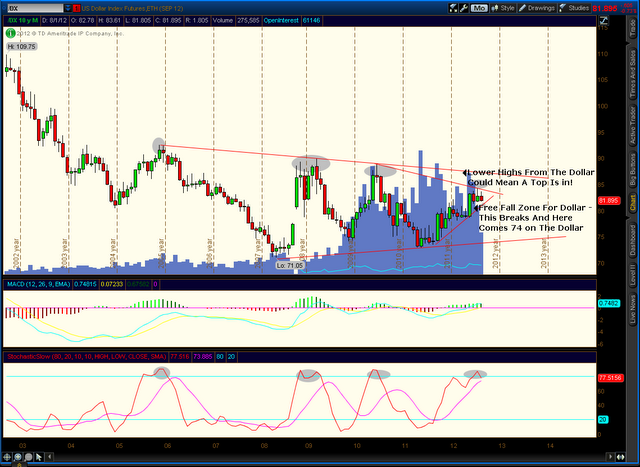The height and width of the screenshot is (467, 640).
Task: Click the 77.5156 stochastic axis marker
Action: coord(610,378)
